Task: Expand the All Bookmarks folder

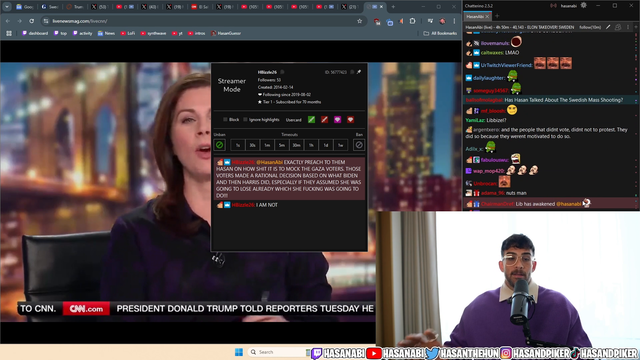Action: coord(440,33)
